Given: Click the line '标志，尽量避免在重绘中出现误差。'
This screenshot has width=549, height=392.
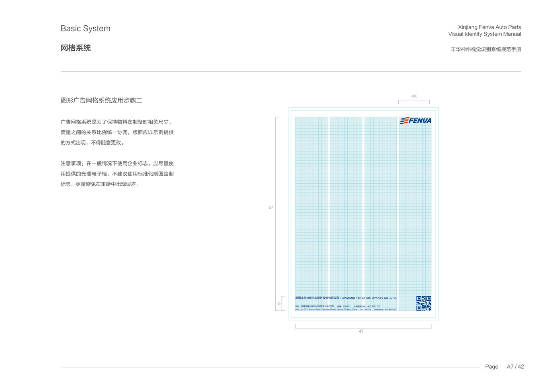Looking at the screenshot, I should pyautogui.click(x=101, y=184).
